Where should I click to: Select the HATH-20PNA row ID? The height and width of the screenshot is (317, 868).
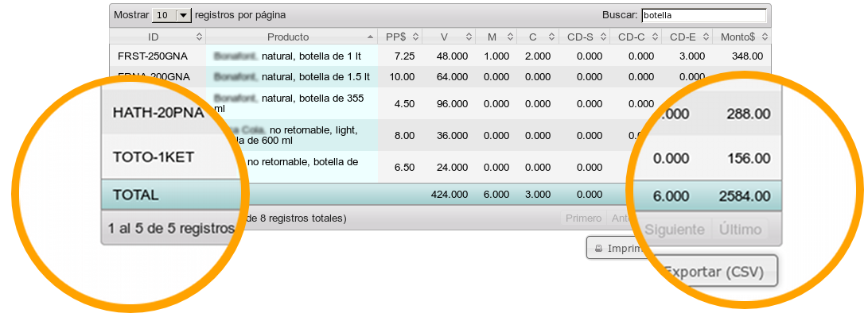tap(159, 114)
